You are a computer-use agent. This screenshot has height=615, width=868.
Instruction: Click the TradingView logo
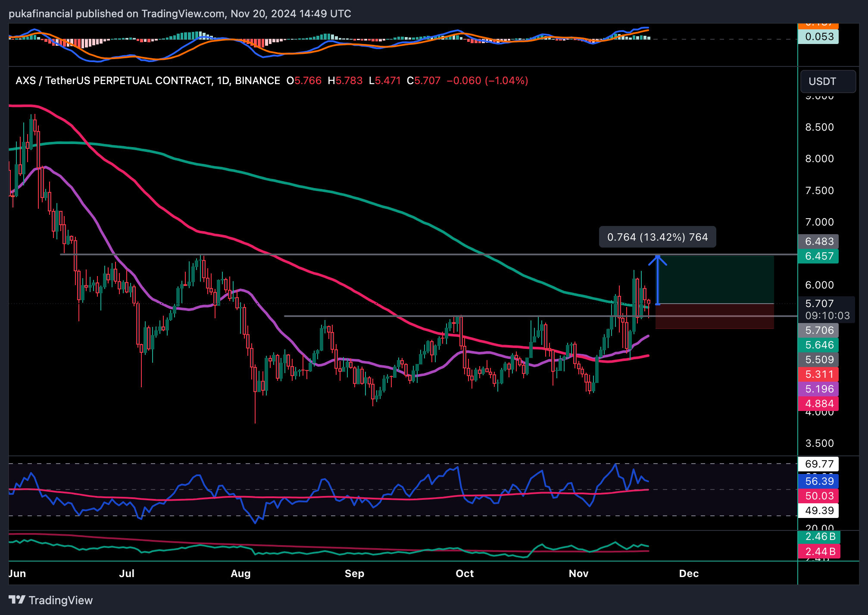pyautogui.click(x=51, y=600)
